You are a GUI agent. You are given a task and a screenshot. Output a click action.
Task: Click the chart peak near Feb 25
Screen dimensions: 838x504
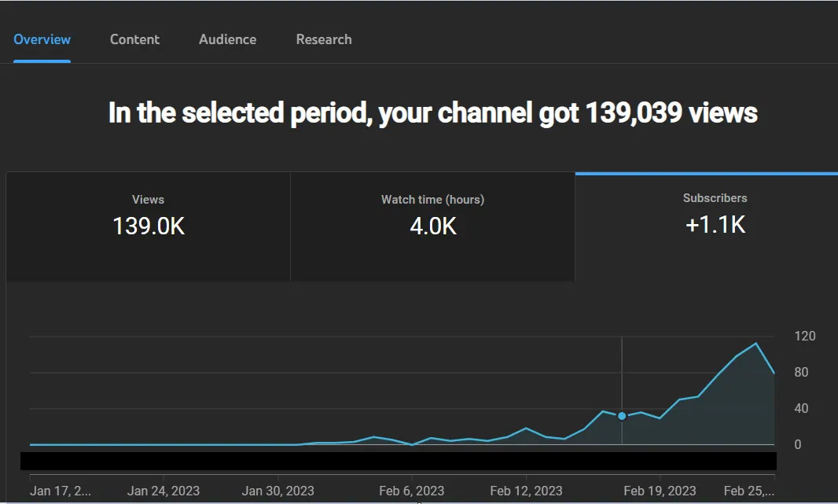(x=755, y=344)
